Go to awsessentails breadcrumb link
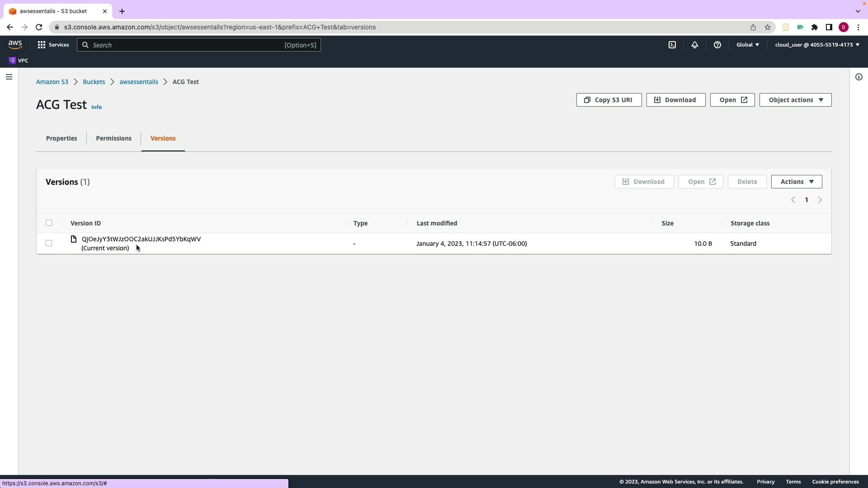The height and width of the screenshot is (488, 868). [139, 82]
